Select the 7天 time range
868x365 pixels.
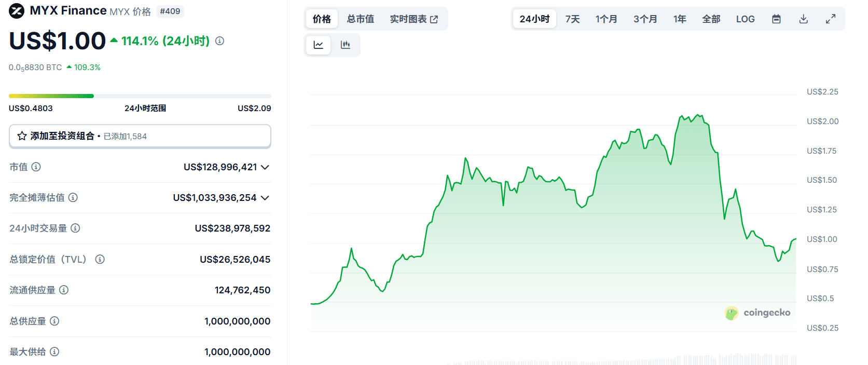click(572, 19)
